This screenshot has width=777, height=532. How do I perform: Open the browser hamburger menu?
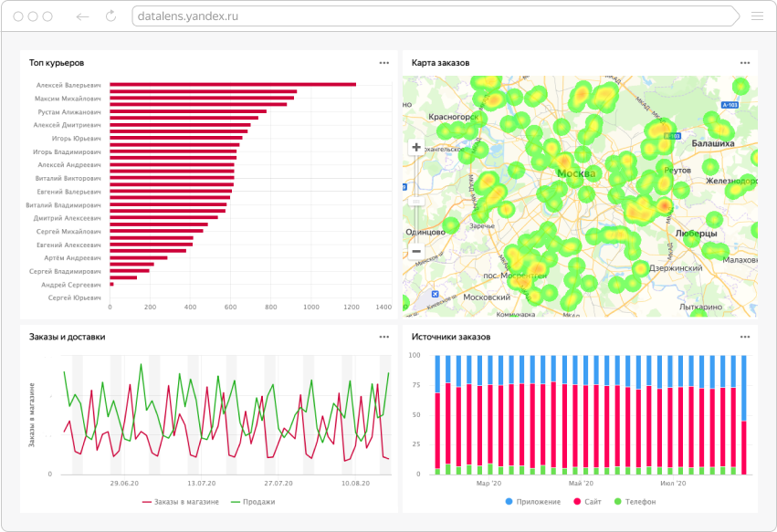click(x=756, y=16)
